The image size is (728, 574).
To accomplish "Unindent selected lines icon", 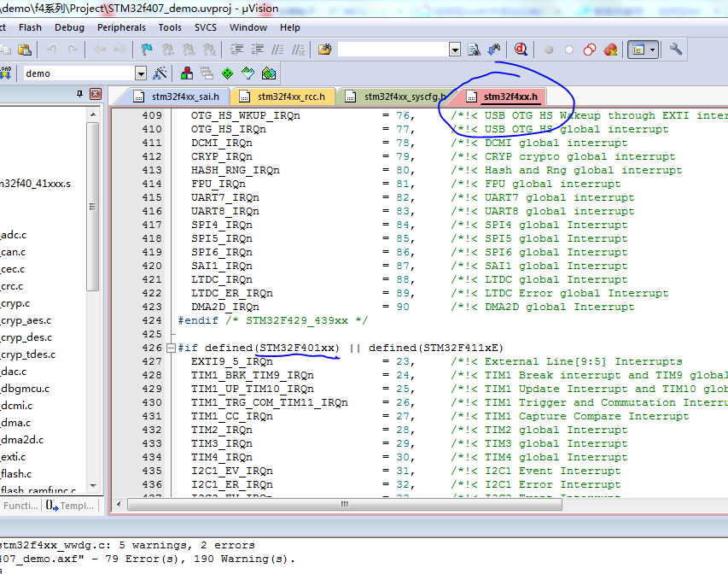I will coord(257,50).
